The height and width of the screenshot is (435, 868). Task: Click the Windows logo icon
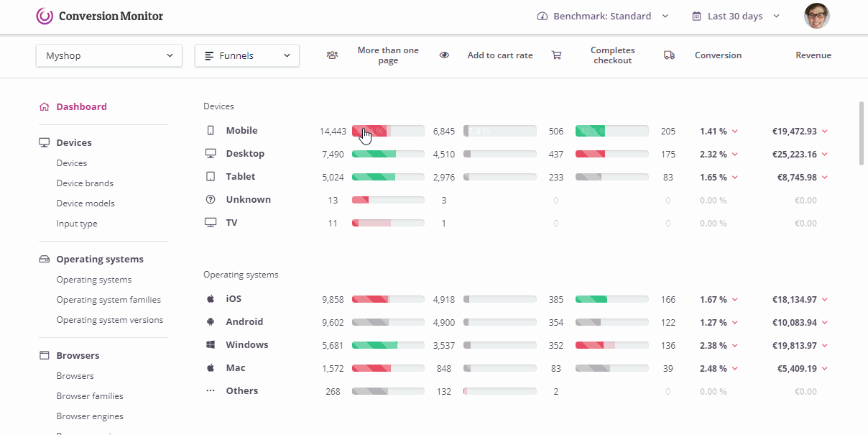pos(210,344)
